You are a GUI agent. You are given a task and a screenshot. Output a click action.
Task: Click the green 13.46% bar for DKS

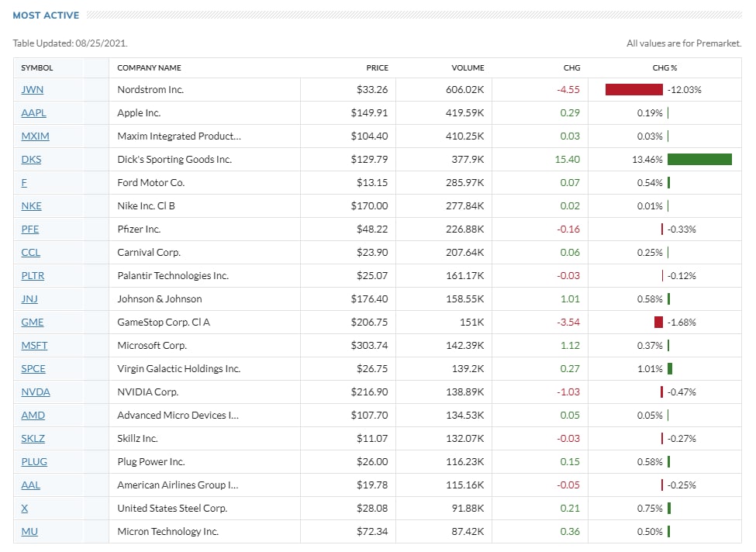[x=699, y=159]
